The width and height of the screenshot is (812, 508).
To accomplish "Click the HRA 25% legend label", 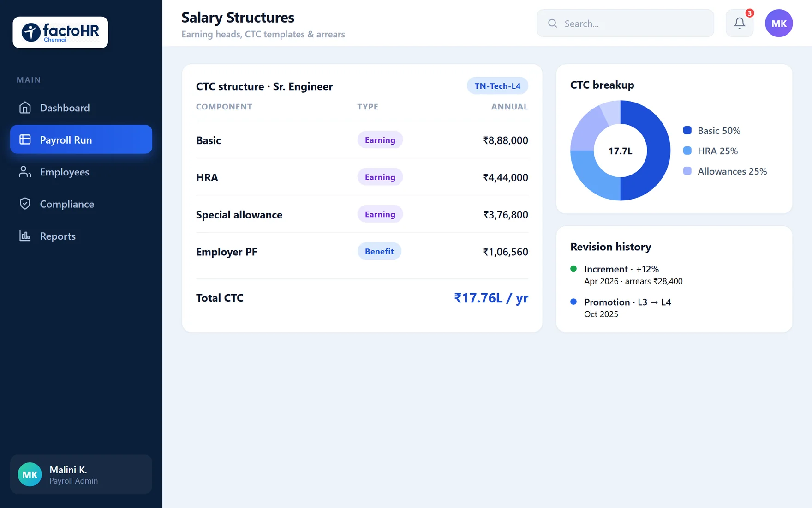I will [x=717, y=151].
